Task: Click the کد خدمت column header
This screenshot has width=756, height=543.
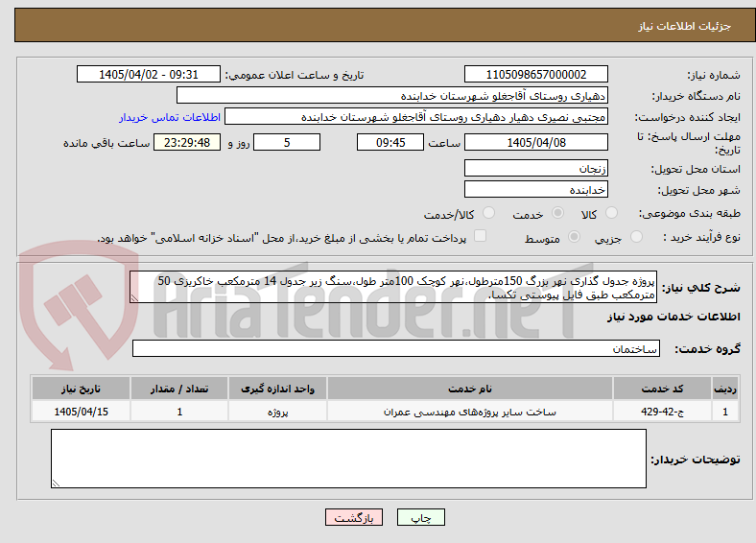Action: (x=663, y=389)
